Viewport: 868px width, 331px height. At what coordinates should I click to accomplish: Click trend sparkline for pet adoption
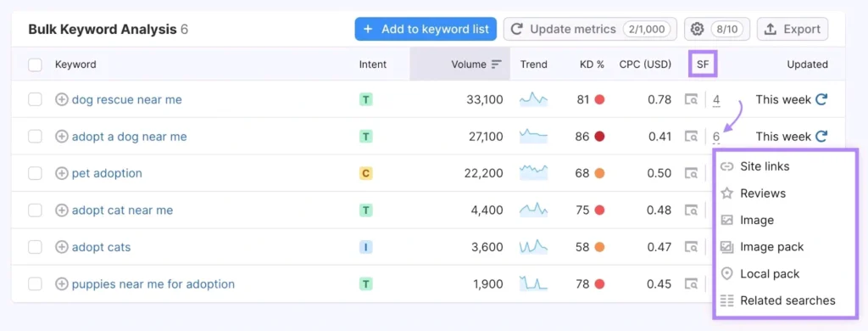(533, 173)
